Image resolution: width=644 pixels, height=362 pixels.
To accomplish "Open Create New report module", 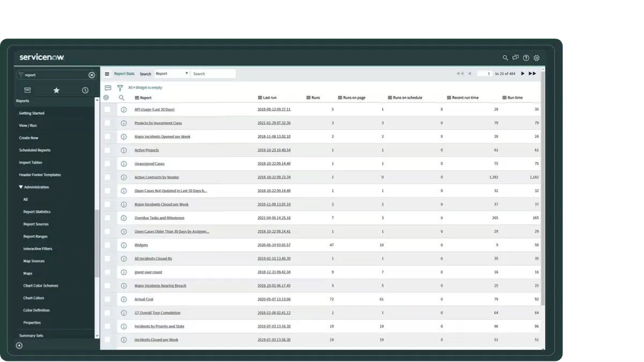I will (x=28, y=138).
